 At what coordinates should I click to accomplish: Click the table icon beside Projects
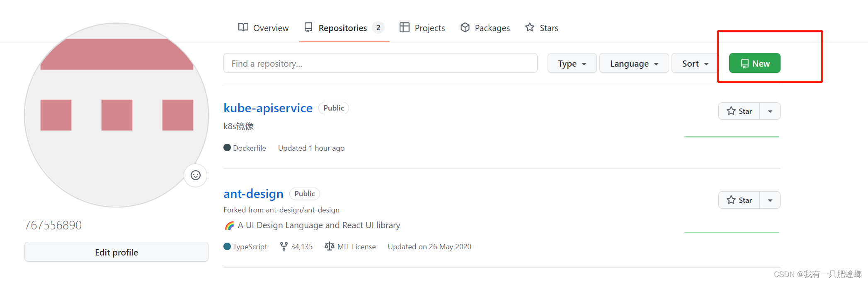[404, 27]
